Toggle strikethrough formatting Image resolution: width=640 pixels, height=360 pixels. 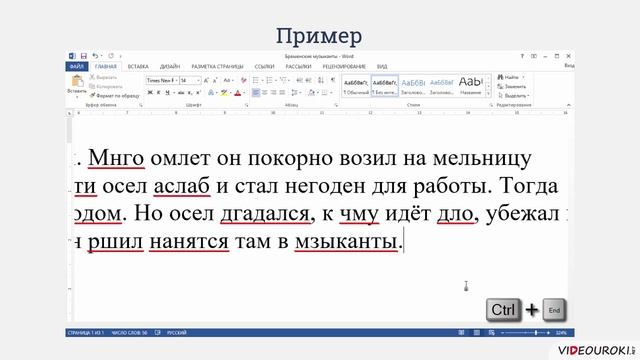click(181, 93)
